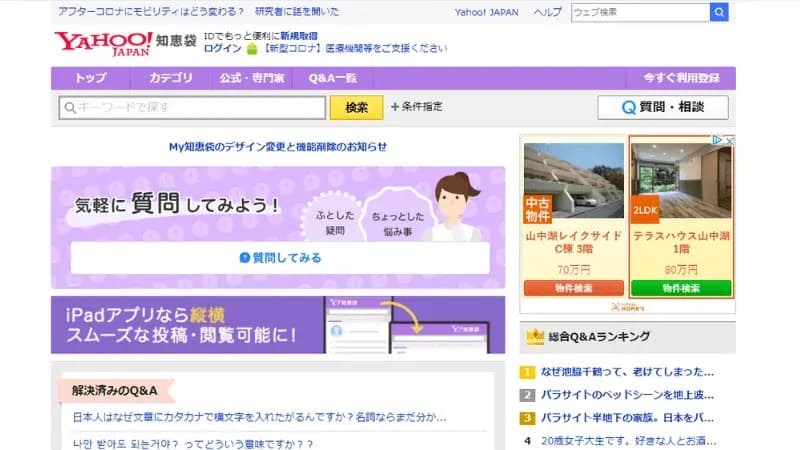The height and width of the screenshot is (450, 800).
Task: Open the 【新型コロナ】医療機関等をご支援ください link
Action: (355, 48)
